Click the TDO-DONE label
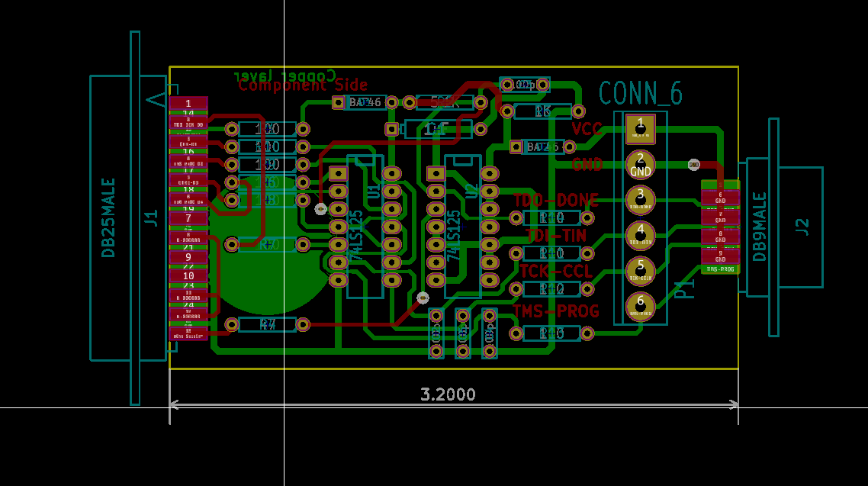This screenshot has width=868, height=486. [556, 200]
